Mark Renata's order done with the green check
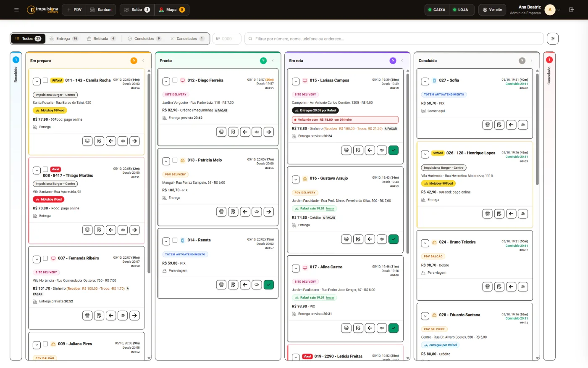 pos(269,285)
